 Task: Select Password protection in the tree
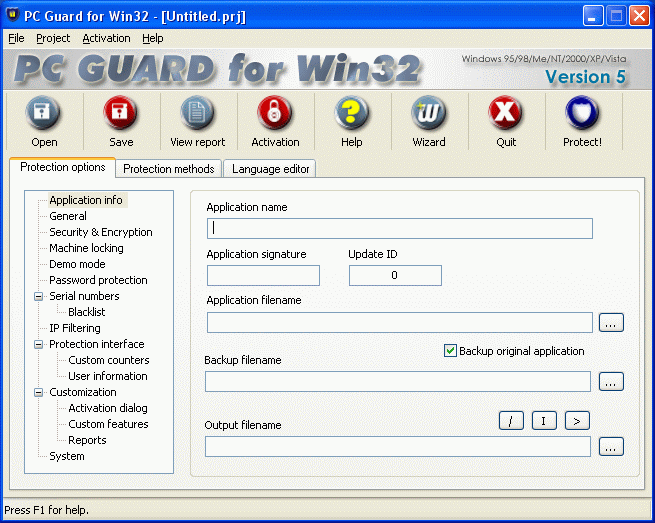[x=98, y=280]
